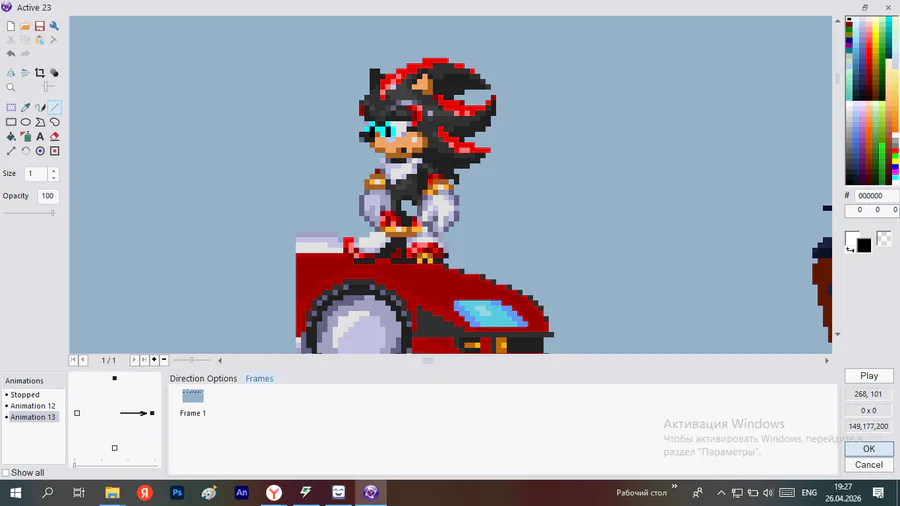Select the left direction square
The width and height of the screenshot is (900, 506).
pyautogui.click(x=77, y=413)
